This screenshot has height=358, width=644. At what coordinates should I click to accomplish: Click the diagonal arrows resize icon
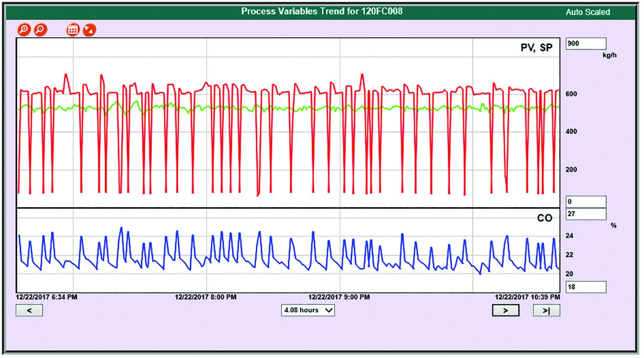point(89,30)
